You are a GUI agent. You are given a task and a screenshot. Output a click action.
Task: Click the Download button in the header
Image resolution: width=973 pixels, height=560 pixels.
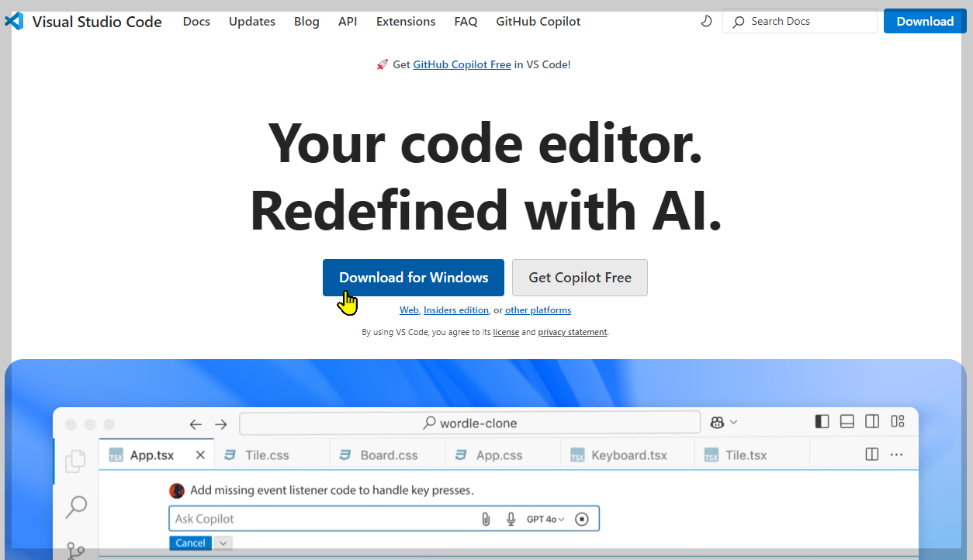coord(925,21)
